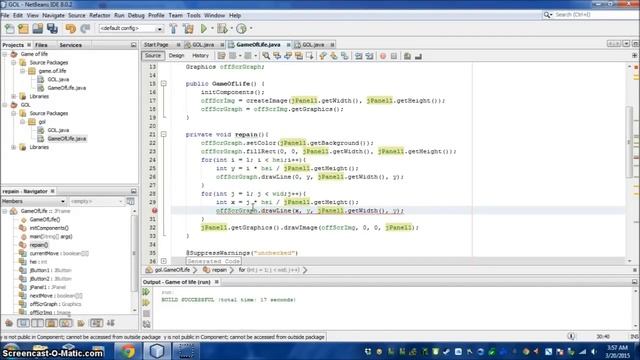Image resolution: width=640 pixels, height=360 pixels.
Task: Click the Debug Project toolbar icon
Action: (x=222, y=29)
